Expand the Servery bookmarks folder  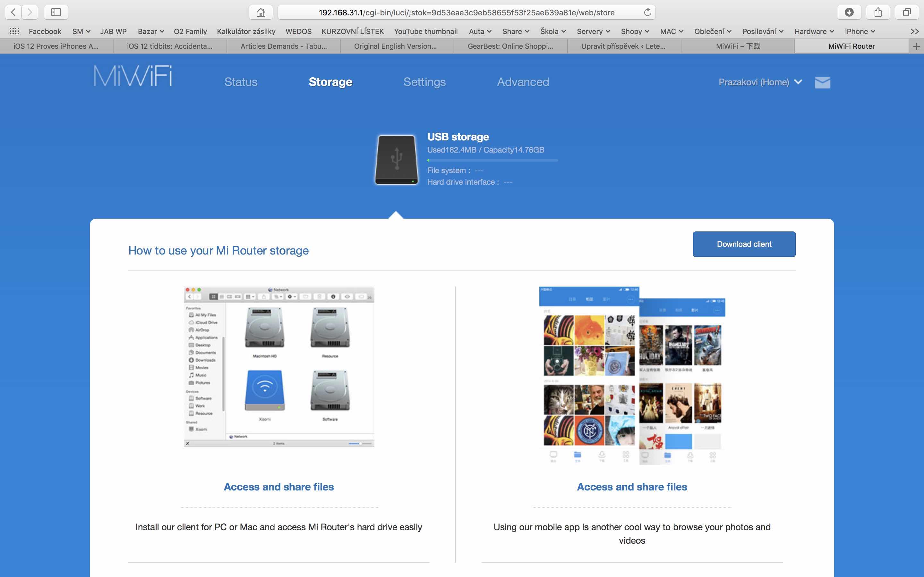[x=593, y=31]
